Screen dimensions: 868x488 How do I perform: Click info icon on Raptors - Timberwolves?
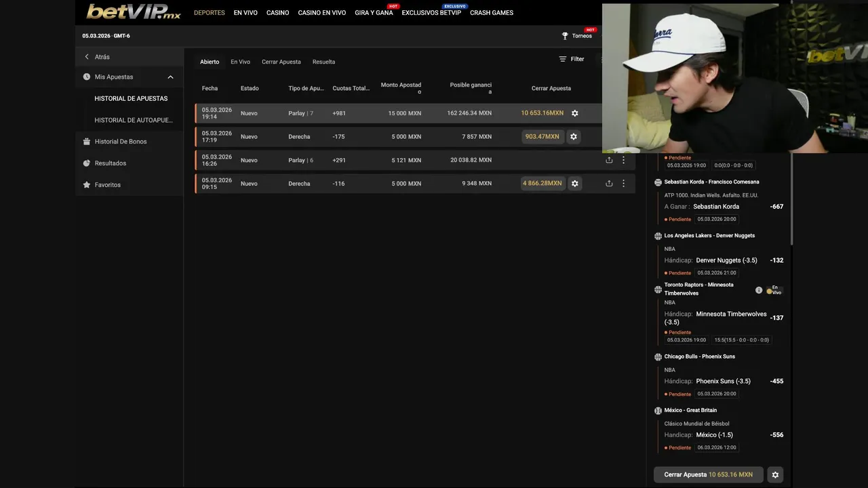[x=759, y=290]
